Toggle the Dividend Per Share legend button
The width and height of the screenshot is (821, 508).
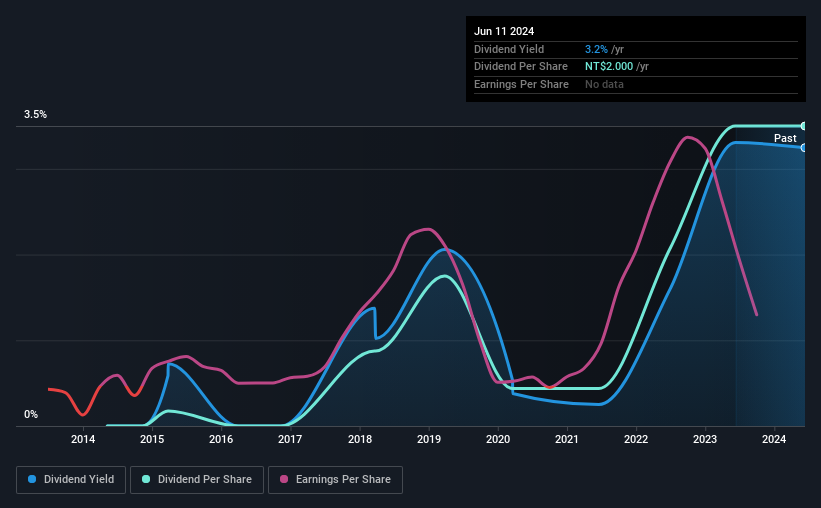coord(197,480)
